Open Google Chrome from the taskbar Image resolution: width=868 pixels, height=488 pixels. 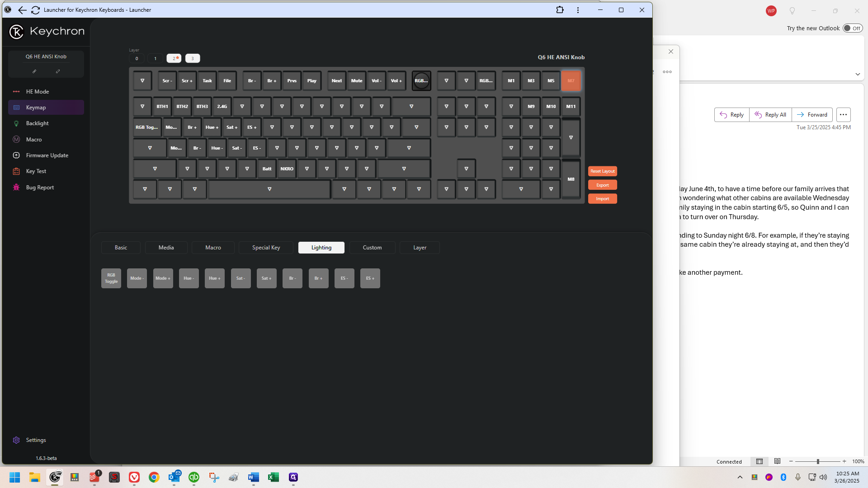tap(154, 477)
